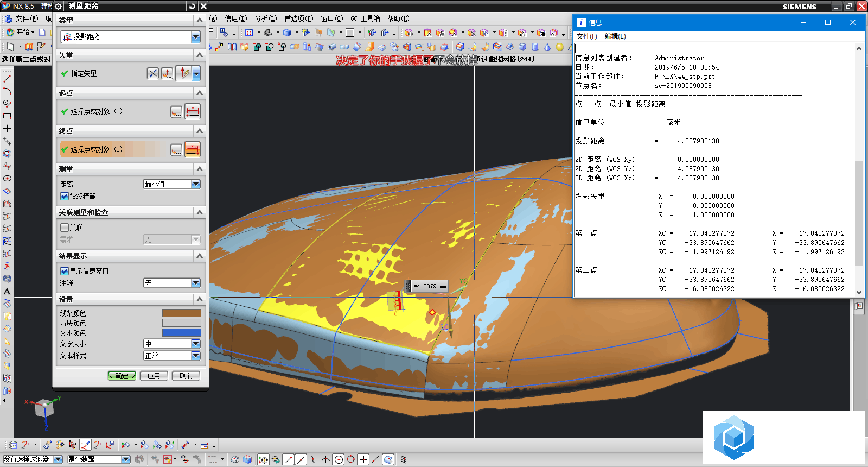Image resolution: width=868 pixels, height=467 pixels.
Task: Click the reset dialog icon in title bar
Action: tap(192, 6)
